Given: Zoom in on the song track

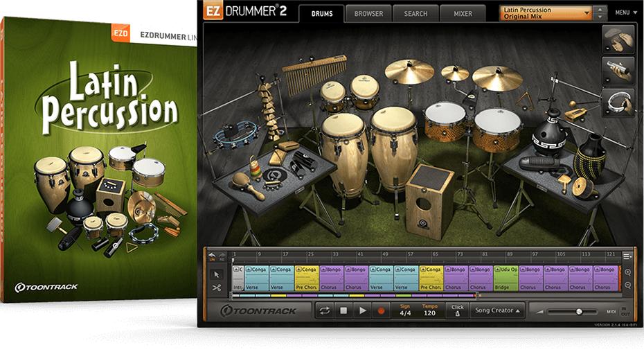Looking at the screenshot, I should tap(627, 272).
